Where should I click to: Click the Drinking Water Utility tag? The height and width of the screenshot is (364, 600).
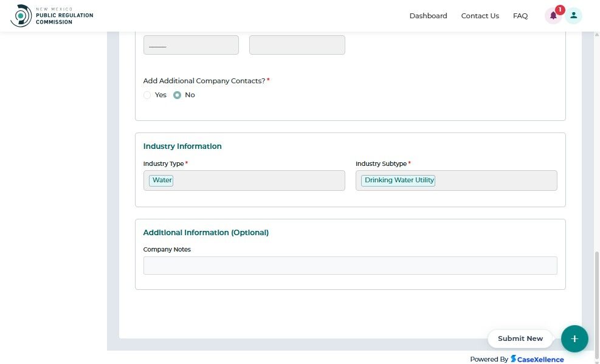point(398,180)
